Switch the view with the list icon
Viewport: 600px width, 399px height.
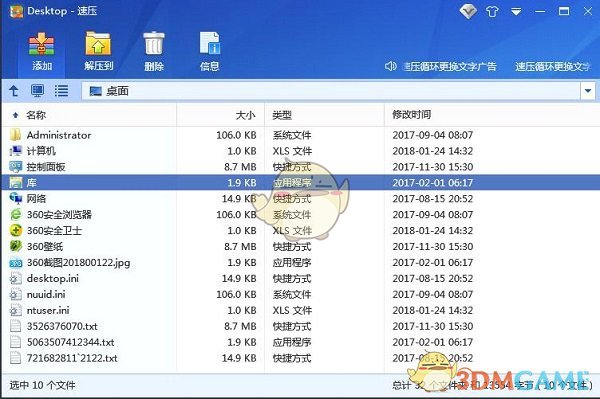pos(61,91)
